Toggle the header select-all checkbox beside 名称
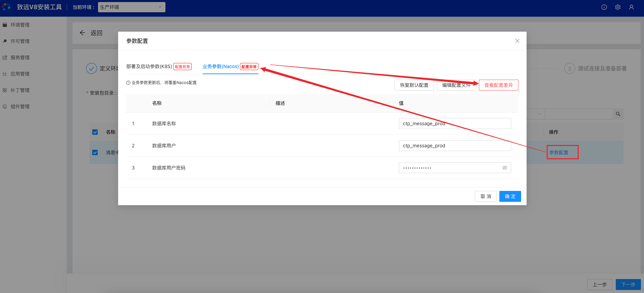 95,132
